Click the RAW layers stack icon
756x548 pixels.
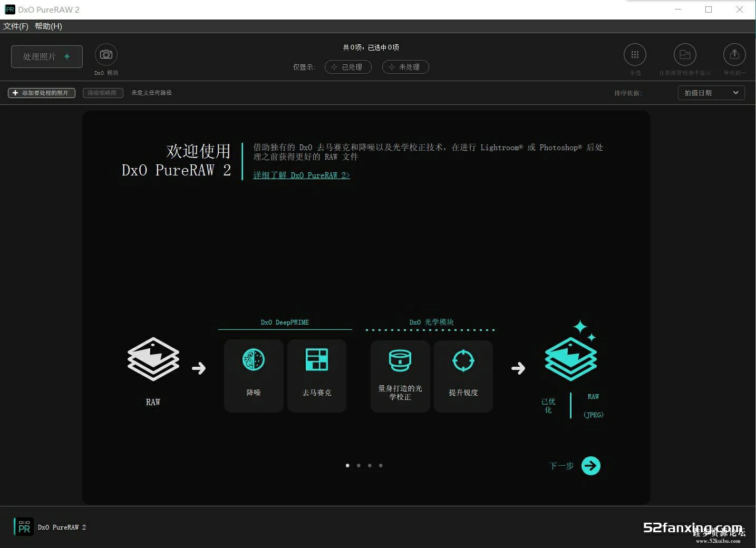point(153,359)
